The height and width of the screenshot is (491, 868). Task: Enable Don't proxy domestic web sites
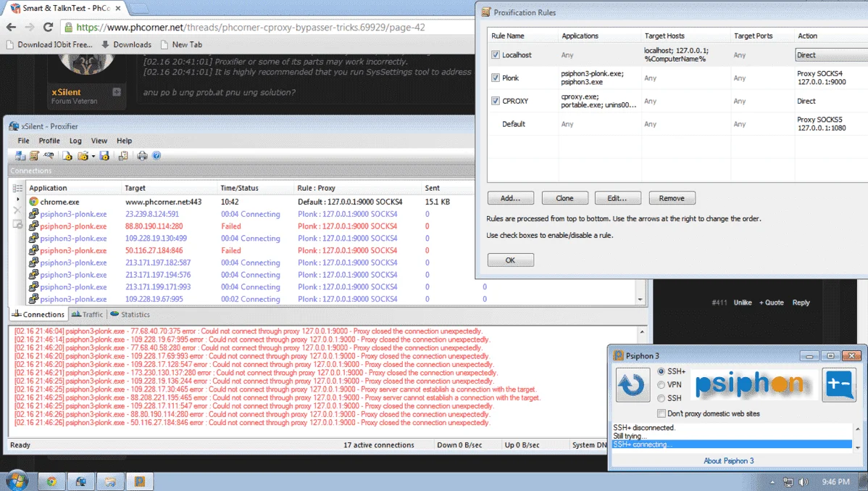click(661, 413)
